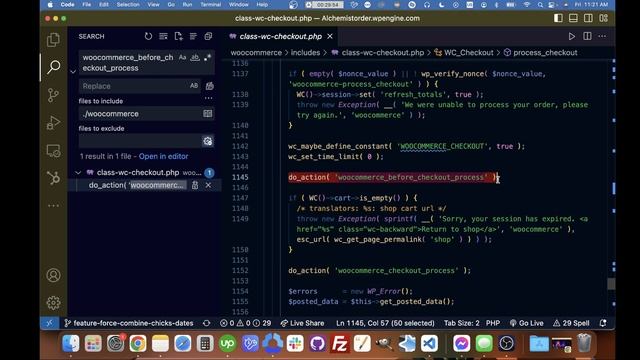This screenshot has width=640, height=360.
Task: Collapse all search results
Action: [x=208, y=36]
